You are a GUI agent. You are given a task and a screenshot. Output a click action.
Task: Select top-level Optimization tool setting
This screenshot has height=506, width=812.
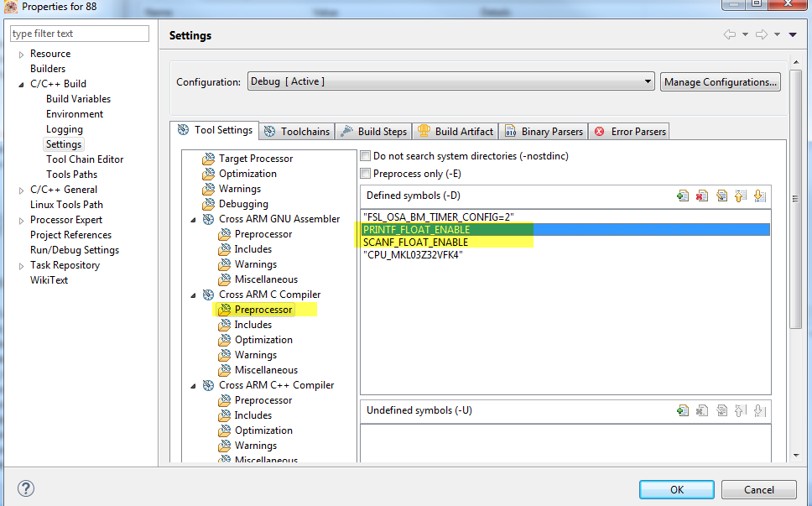click(x=247, y=174)
